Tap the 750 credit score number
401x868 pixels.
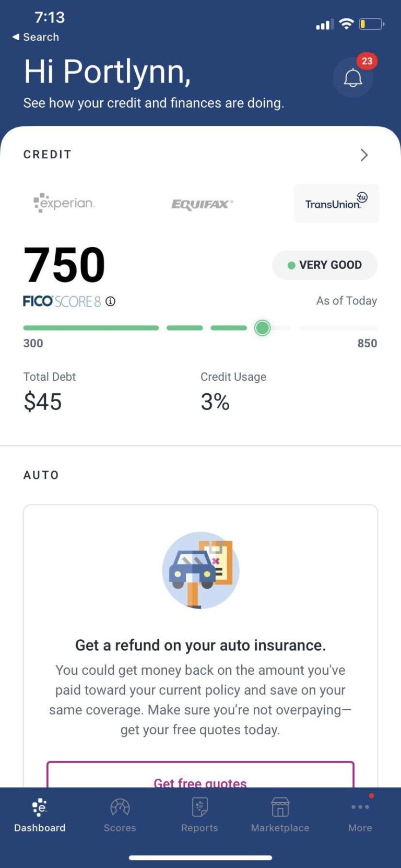[x=64, y=265]
